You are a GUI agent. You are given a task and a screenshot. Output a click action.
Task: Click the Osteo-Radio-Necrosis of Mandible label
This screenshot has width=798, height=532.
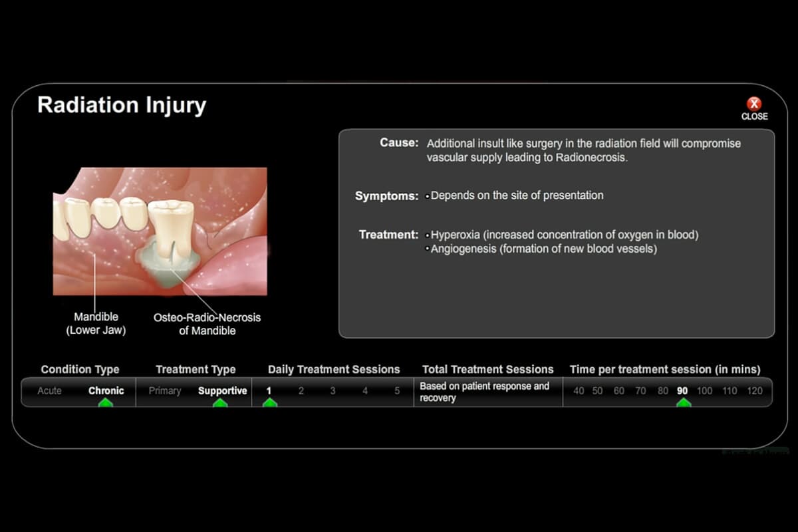207,324
